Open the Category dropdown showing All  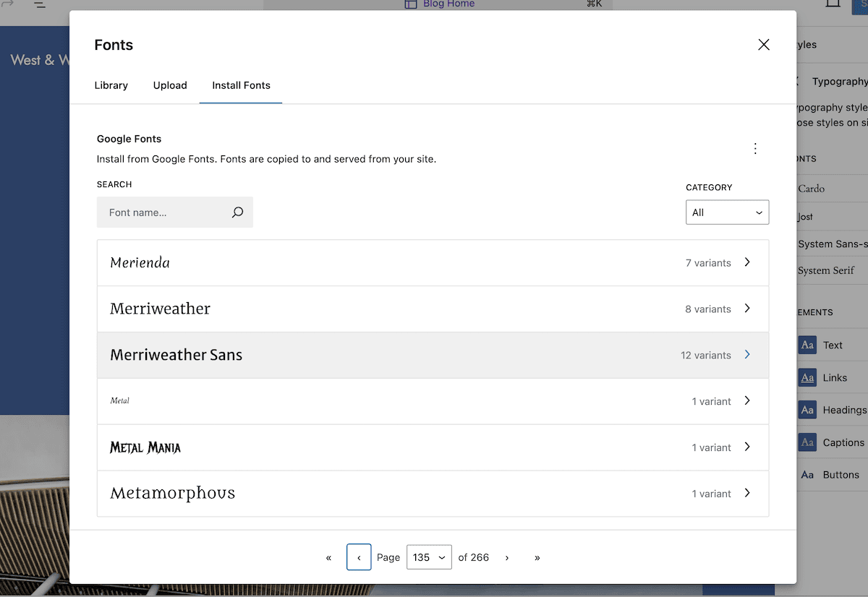727,212
